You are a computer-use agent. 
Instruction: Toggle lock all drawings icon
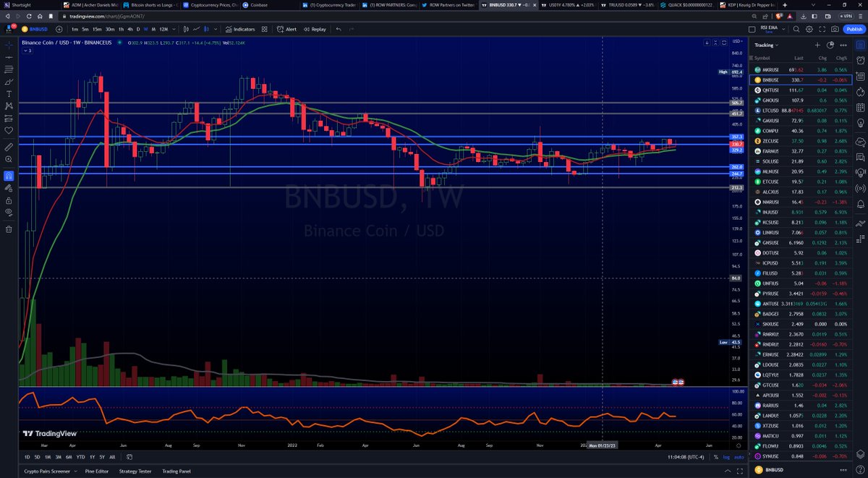click(8, 199)
